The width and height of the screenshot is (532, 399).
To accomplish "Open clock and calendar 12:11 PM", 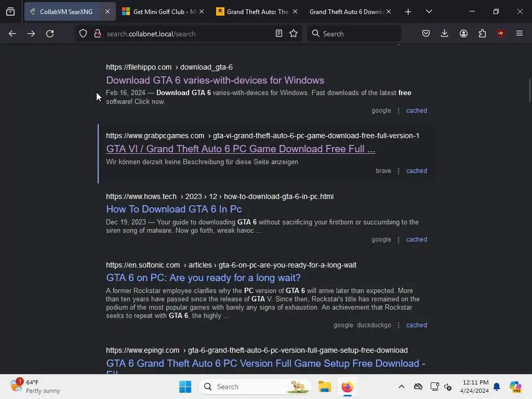I will click(474, 387).
